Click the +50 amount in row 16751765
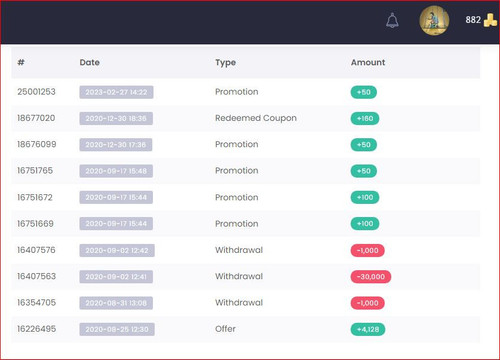 364,171
